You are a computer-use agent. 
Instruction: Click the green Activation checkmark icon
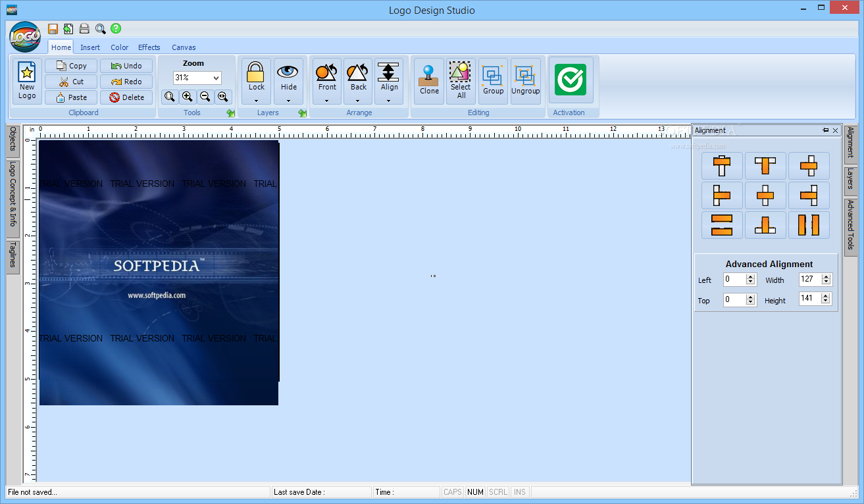pyautogui.click(x=570, y=80)
